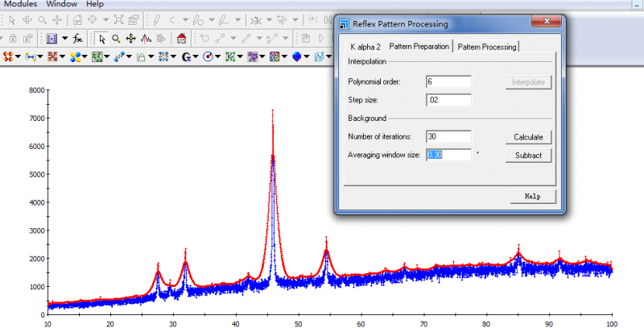Screen dimensions: 644x328
Task: Click the fx function icon
Action: (77, 38)
